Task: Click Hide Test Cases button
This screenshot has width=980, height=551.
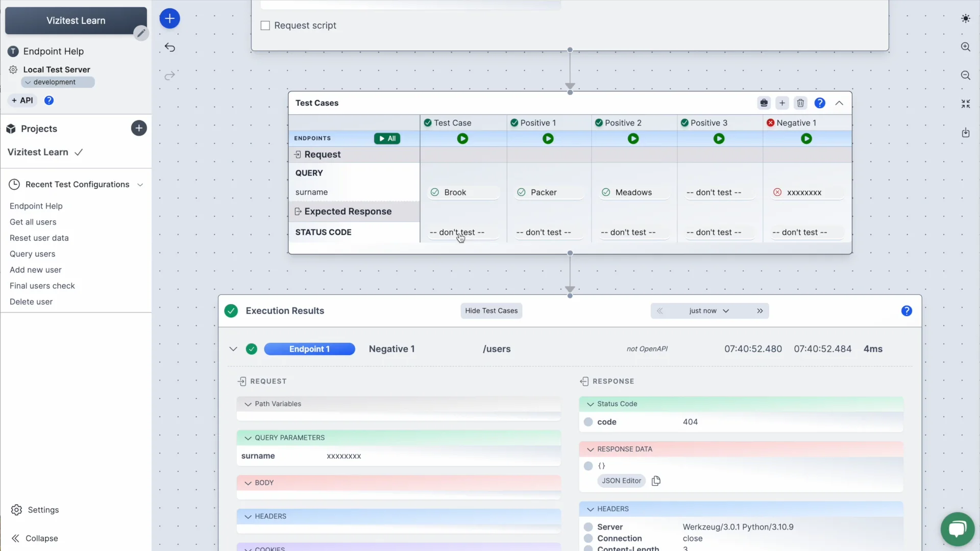Action: (x=491, y=311)
